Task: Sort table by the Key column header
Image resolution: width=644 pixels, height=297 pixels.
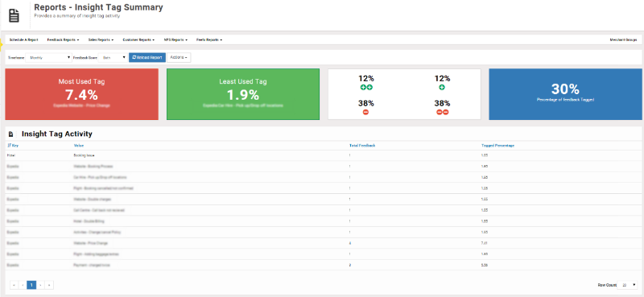Action: coord(10,146)
